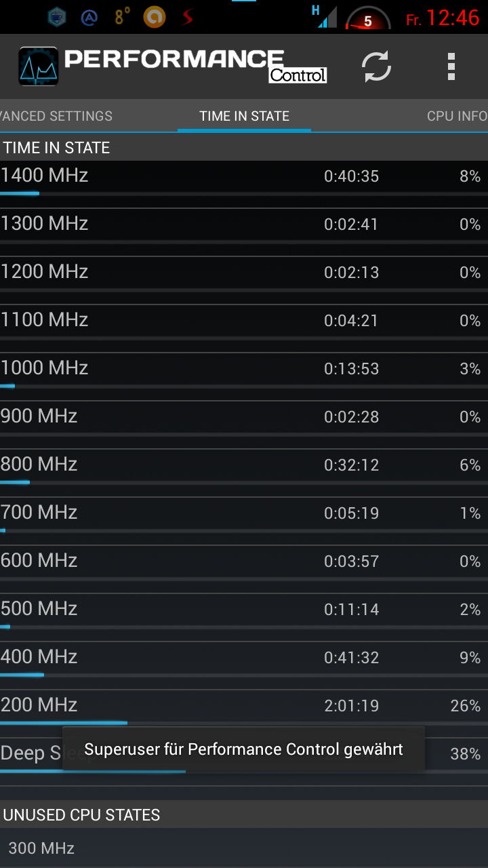Tap the 200 MHz time entry
The height and width of the screenshot is (868, 488).
pos(351,706)
